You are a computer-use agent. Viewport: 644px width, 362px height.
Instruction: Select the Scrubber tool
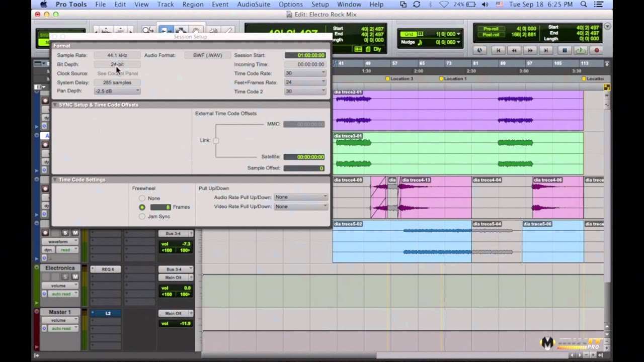(213, 31)
